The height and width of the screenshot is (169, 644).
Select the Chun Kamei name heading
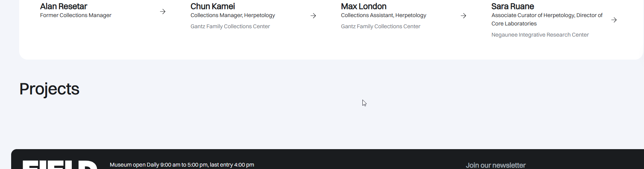click(x=213, y=6)
